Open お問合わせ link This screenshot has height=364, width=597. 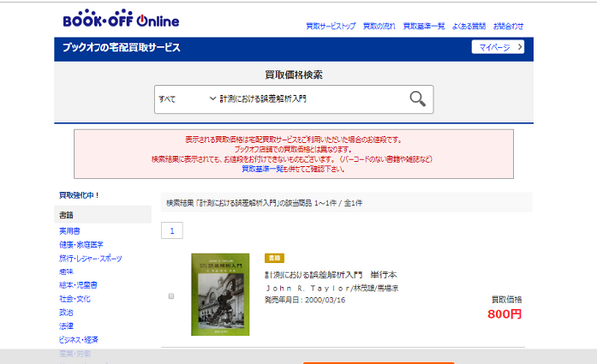(x=508, y=26)
